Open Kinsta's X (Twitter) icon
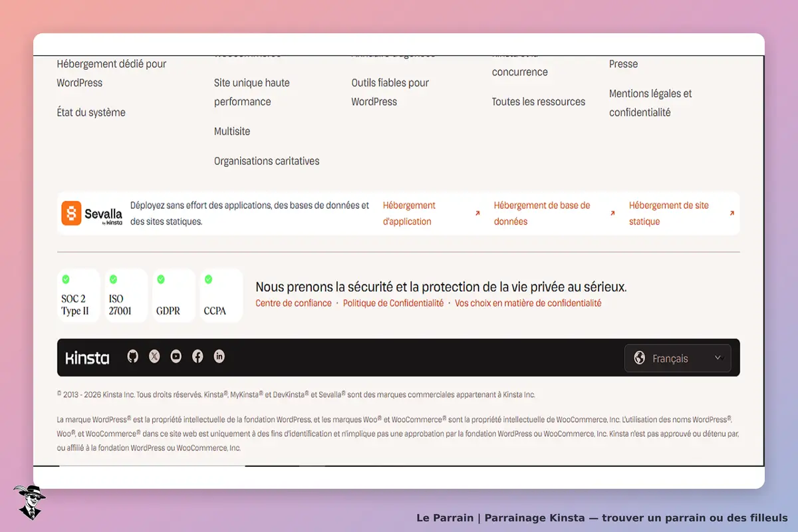Screen dimensions: 798x532 (154, 356)
